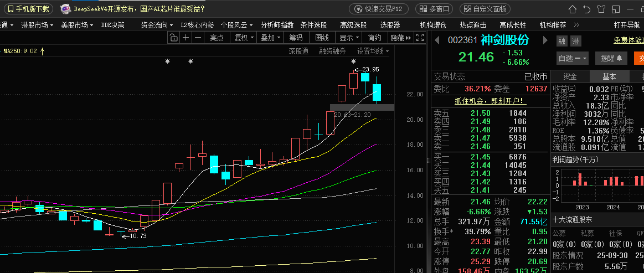Image resolution: width=644 pixels, height=273 pixels.
Task: Open 机构增仓 menu item
Action: pos(434,25)
